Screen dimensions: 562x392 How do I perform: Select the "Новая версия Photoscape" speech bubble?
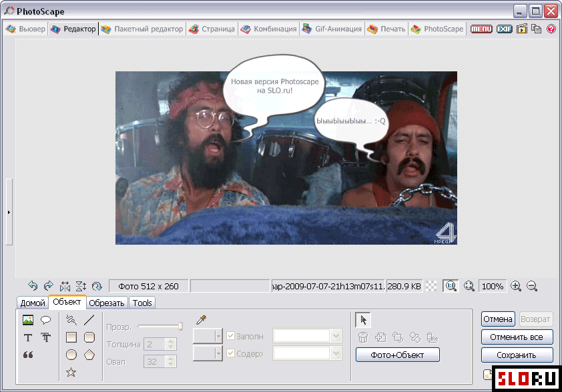(x=274, y=86)
